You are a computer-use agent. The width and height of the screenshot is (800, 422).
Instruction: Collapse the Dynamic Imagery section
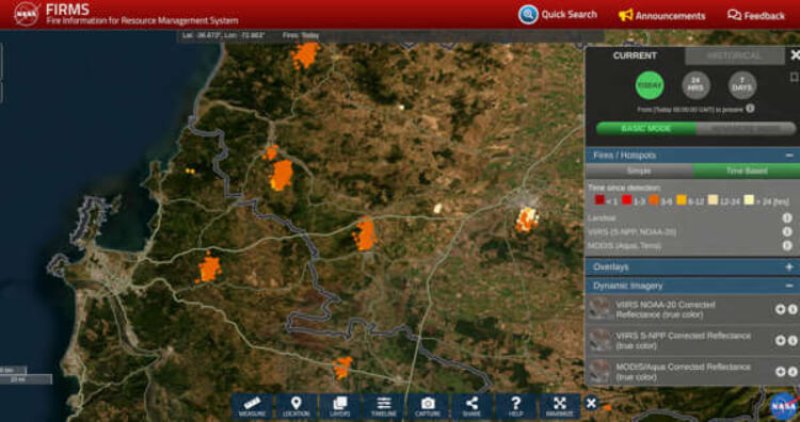coord(789,286)
